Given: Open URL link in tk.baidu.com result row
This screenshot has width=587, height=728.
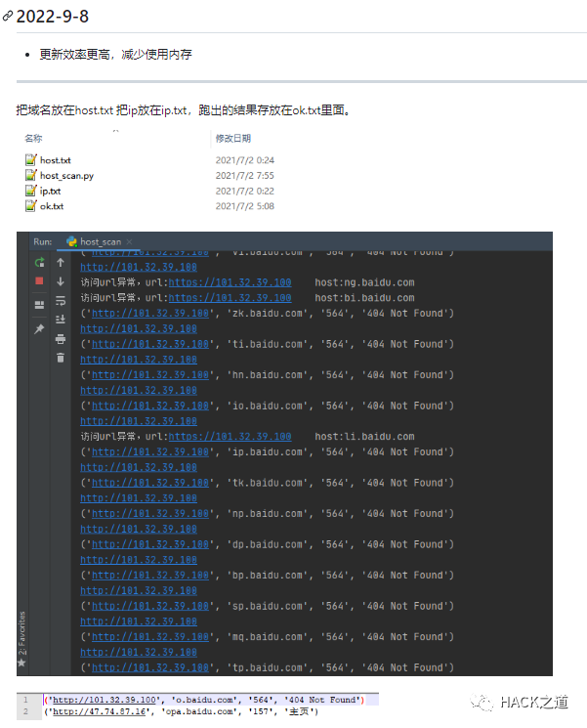Looking at the screenshot, I should coord(150,483).
